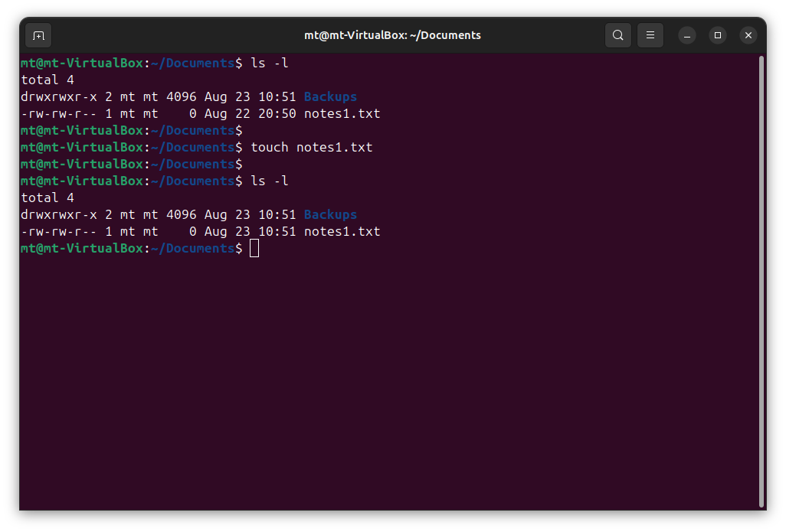Viewport: 786px width, 532px height.
Task: Click '-rw-rw-r--' permissions in last listing
Action: 58,231
